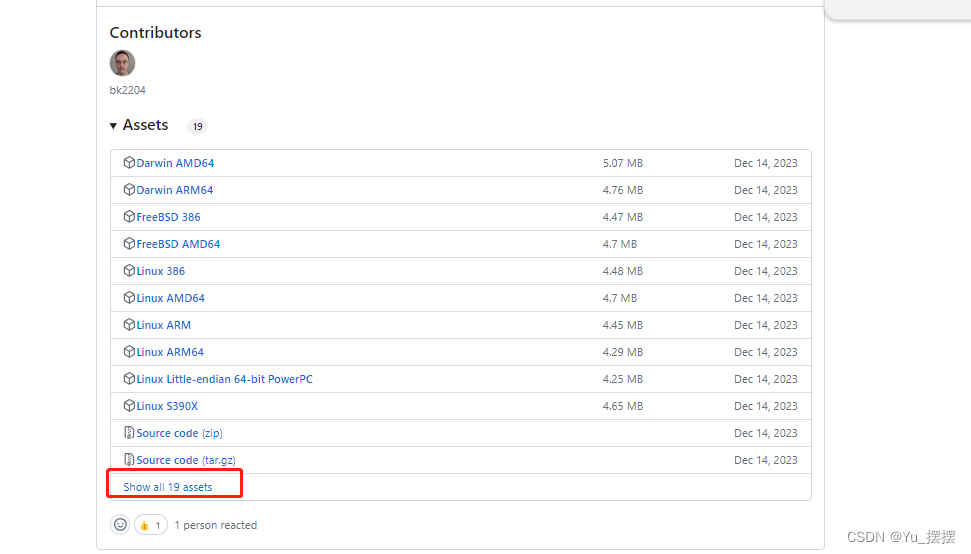Click the archive icon beside Source code (tar.gz)

tap(129, 459)
